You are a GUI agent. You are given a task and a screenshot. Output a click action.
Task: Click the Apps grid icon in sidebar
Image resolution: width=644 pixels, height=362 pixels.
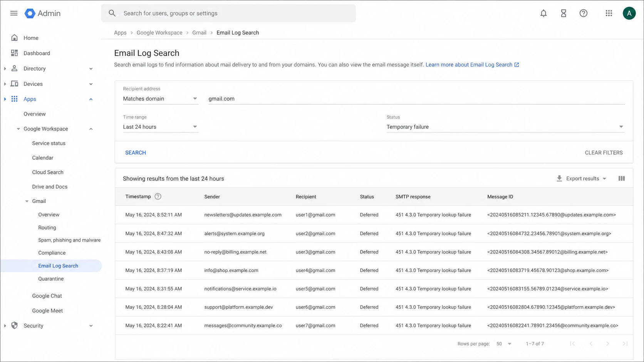tap(14, 99)
